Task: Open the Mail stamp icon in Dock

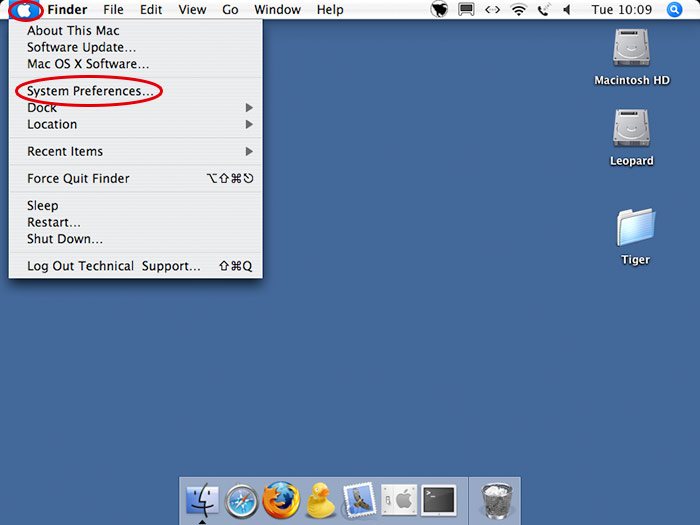Action: pyautogui.click(x=359, y=500)
